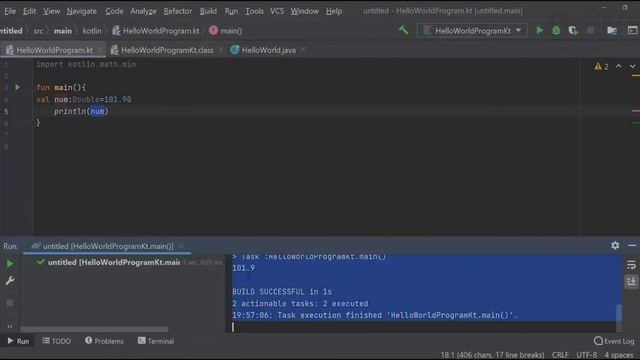640x360 pixels.
Task: Close the HelloWorldProgramKt.class tab
Action: 221,50
